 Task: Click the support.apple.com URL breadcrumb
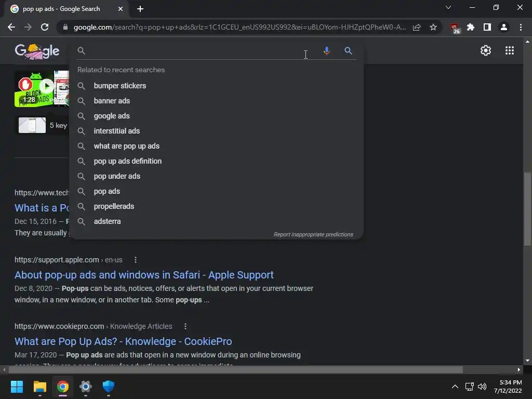click(68, 260)
